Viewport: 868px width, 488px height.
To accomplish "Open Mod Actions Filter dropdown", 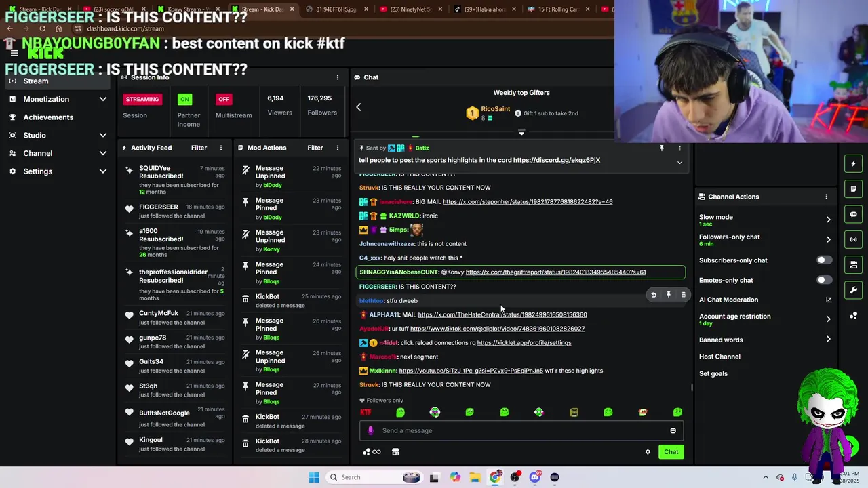I will [x=315, y=148].
